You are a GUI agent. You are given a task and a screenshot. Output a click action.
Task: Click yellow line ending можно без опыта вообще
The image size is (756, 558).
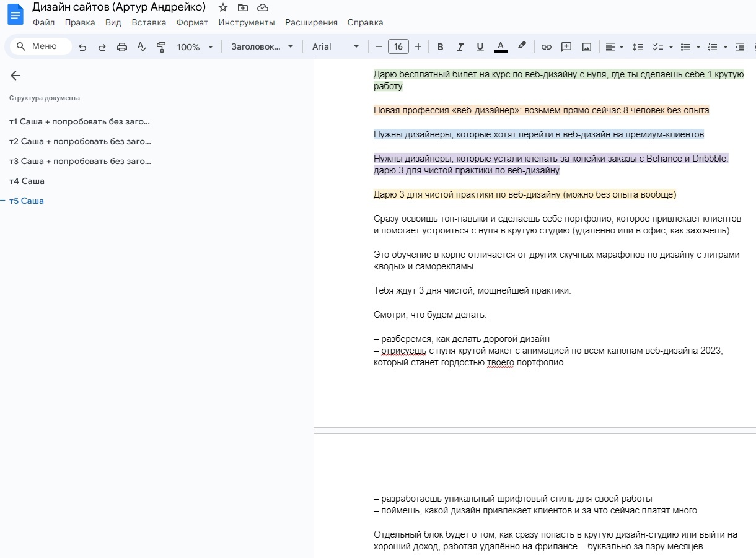[x=525, y=194]
